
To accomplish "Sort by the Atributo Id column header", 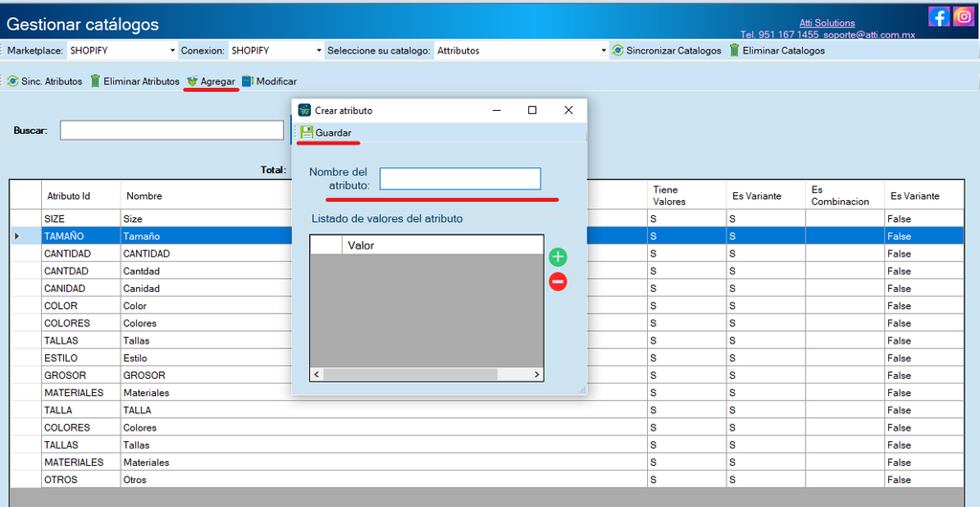I will 80,195.
